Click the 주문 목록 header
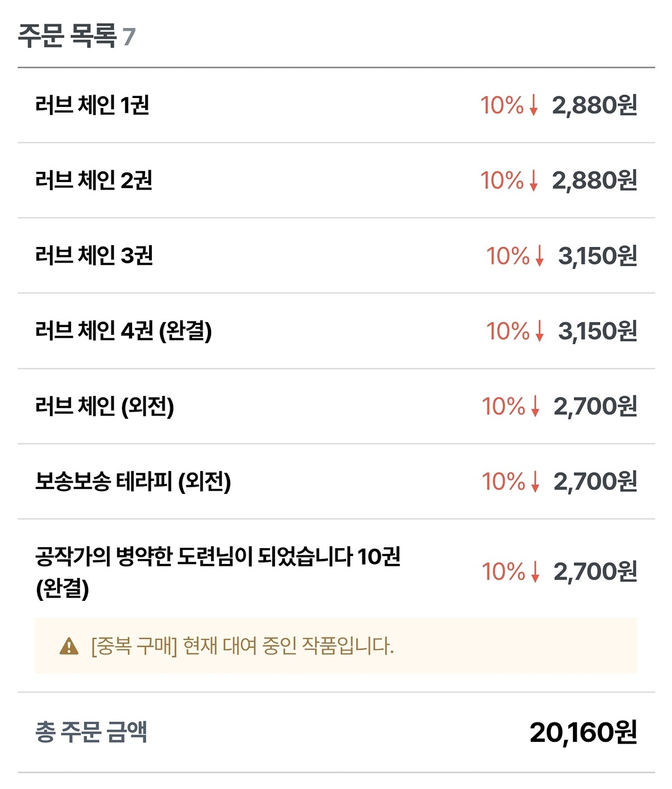 click(x=67, y=36)
